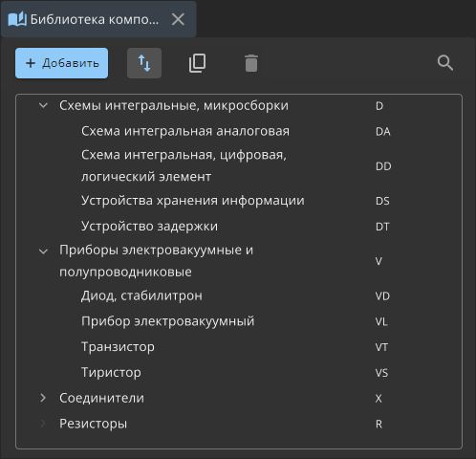476x459 pixels.
Task: Click the VS designator code
Action: (381, 373)
